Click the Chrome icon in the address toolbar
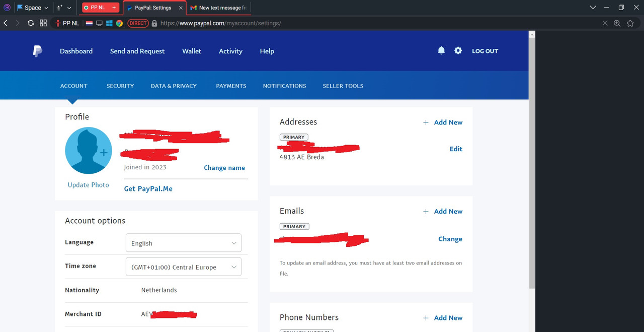644x332 pixels. [x=119, y=23]
